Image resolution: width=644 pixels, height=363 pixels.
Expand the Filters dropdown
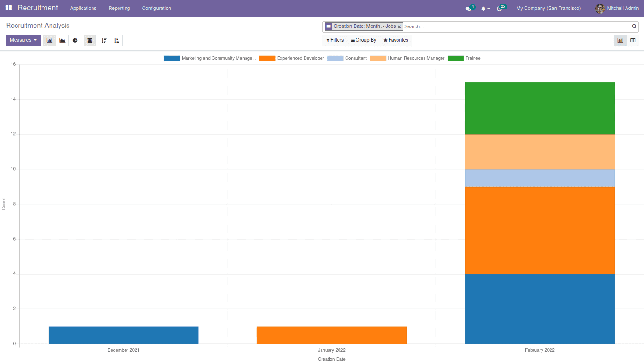335,40
